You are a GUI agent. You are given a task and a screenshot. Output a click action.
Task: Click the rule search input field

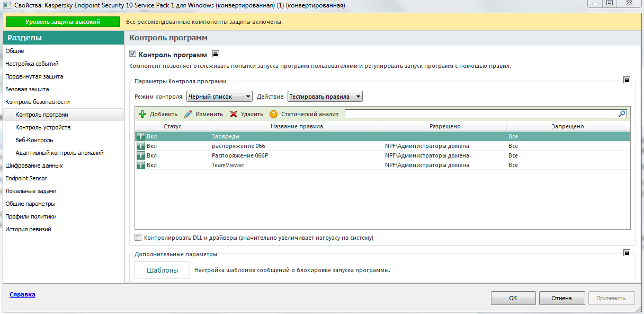pos(481,114)
